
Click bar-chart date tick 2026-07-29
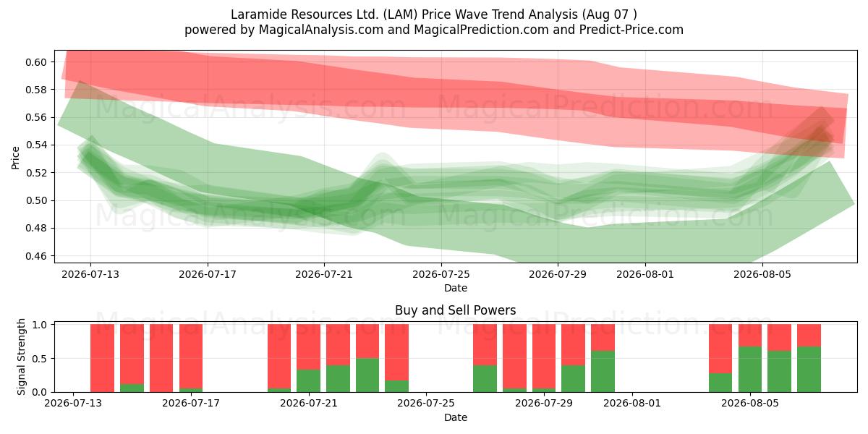tap(544, 404)
